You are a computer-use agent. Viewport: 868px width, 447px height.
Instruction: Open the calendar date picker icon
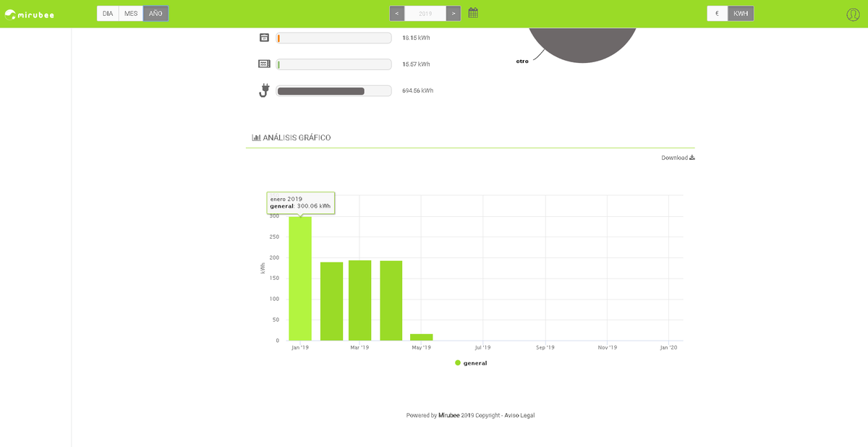[x=473, y=13]
